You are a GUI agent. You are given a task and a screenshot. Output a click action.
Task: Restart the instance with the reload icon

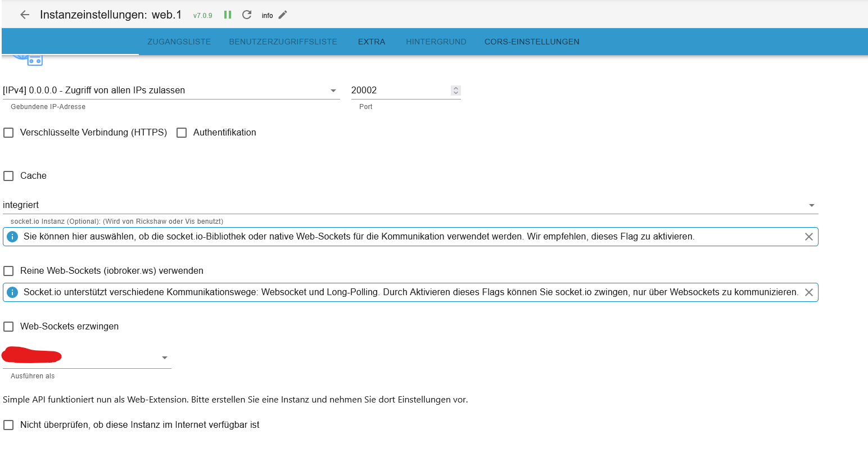click(x=247, y=15)
